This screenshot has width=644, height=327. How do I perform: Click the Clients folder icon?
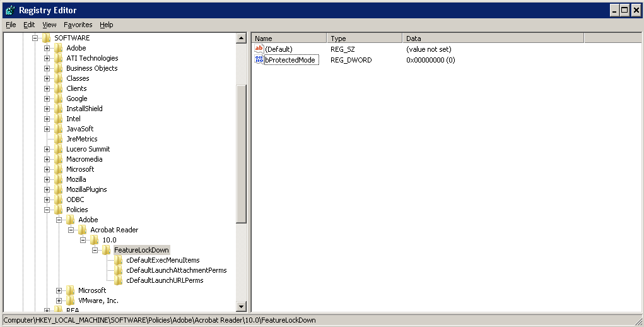pos(58,88)
